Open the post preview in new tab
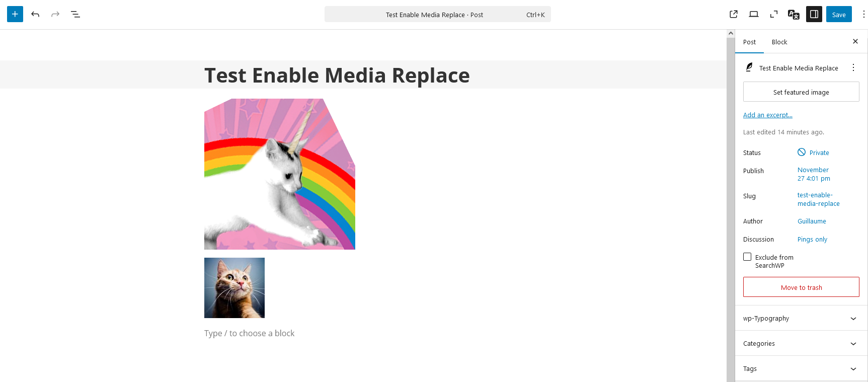This screenshot has width=868, height=382. 734,14
